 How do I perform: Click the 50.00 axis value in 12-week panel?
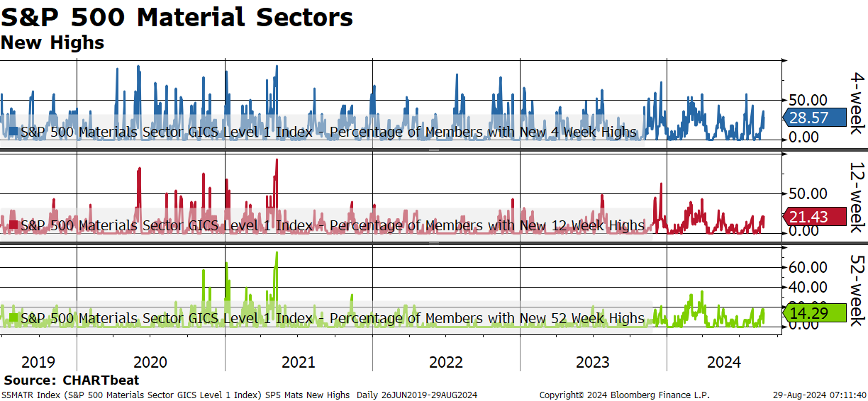[808, 193]
